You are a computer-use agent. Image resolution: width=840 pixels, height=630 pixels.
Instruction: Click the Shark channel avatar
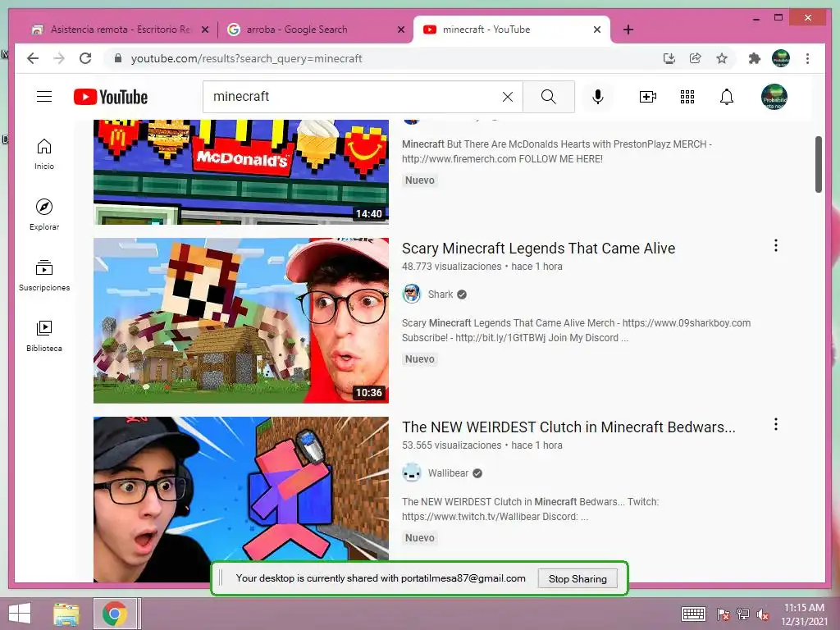point(412,294)
